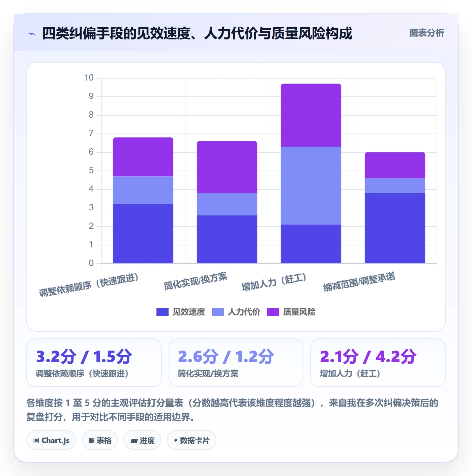Click the x-axis label 简化实现/换方案
The height and width of the screenshot is (476, 472).
(196, 281)
